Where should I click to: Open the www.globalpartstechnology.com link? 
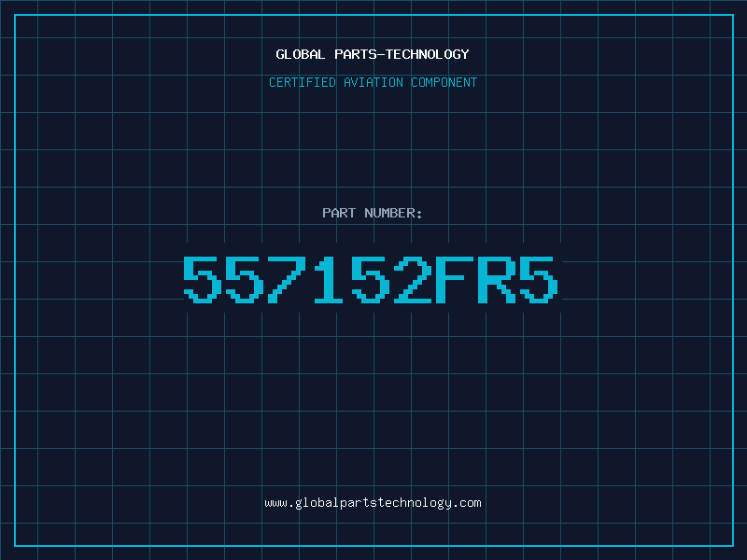(373, 503)
